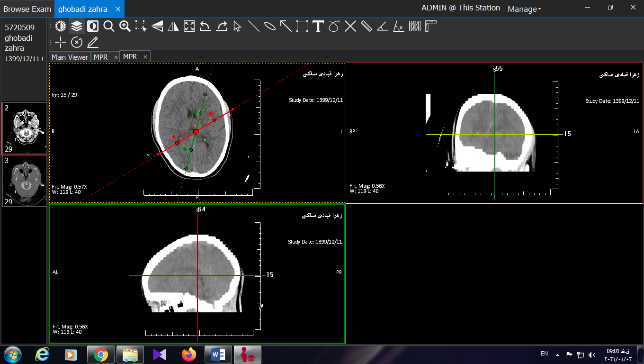
Task: Click the zoom-in plus magnifier icon
Action: click(x=125, y=27)
